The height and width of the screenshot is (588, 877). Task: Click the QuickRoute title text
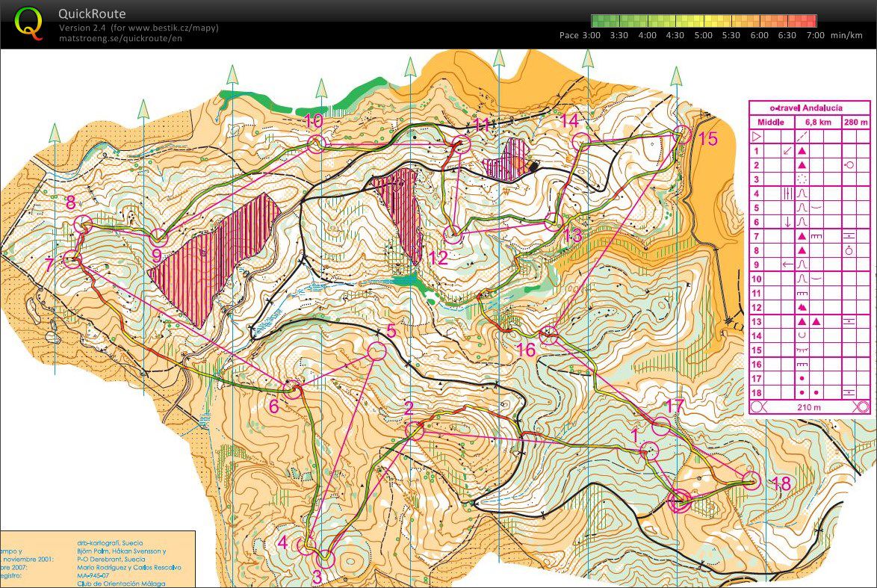(93, 14)
